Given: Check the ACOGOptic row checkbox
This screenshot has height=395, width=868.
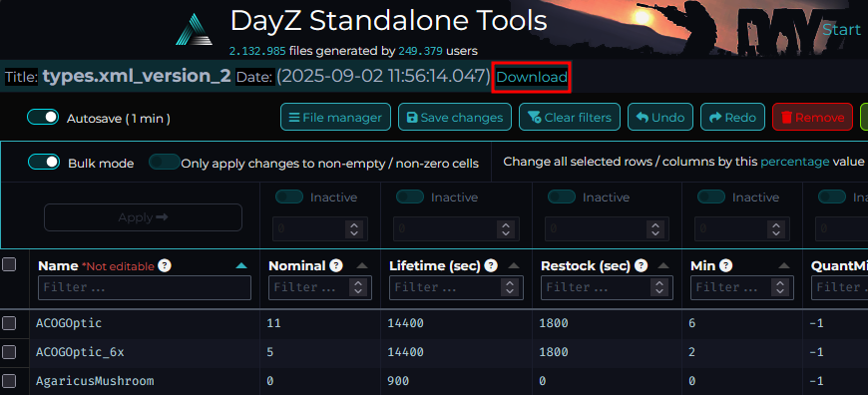Looking at the screenshot, I should tap(9, 323).
